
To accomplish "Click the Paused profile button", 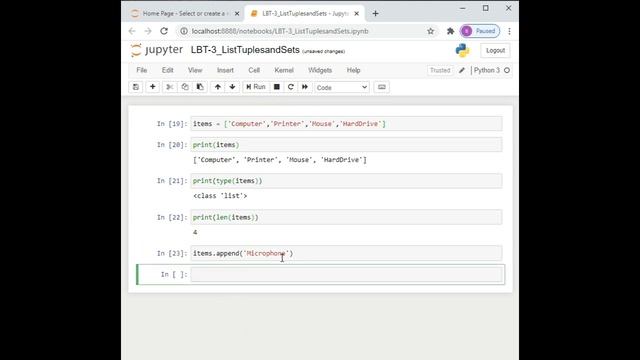I will tap(480, 31).
